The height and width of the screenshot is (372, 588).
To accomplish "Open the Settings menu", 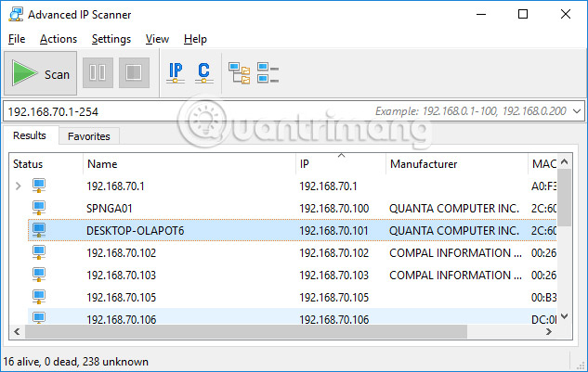I will point(111,39).
